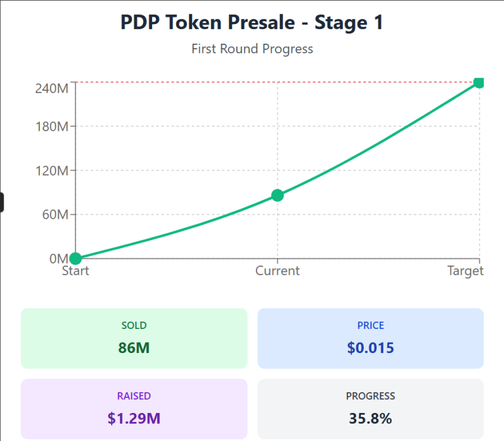Click the First Round Progress subtitle
Screen dimensions: 504x441
pos(252,49)
